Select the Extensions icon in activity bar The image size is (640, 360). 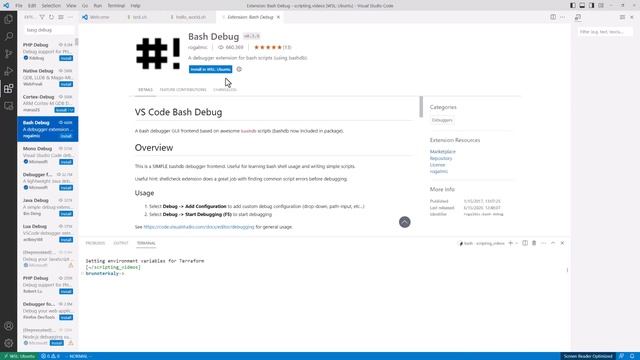[9, 89]
